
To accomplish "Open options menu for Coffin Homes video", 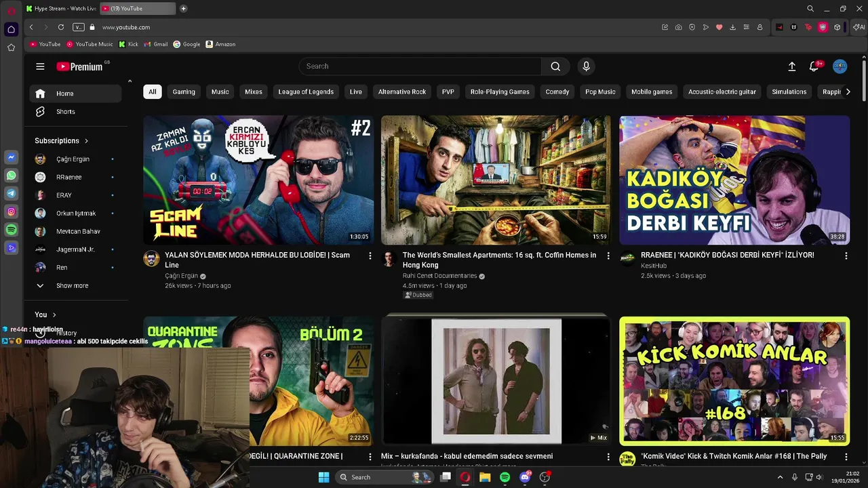I will point(608,256).
